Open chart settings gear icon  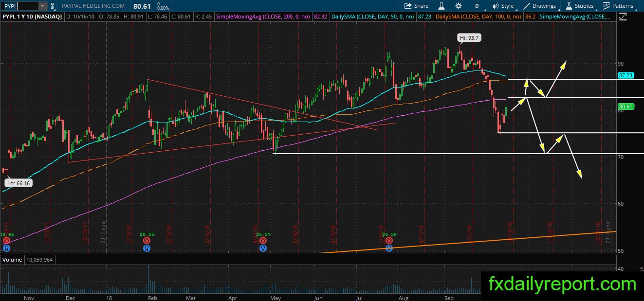point(459,6)
